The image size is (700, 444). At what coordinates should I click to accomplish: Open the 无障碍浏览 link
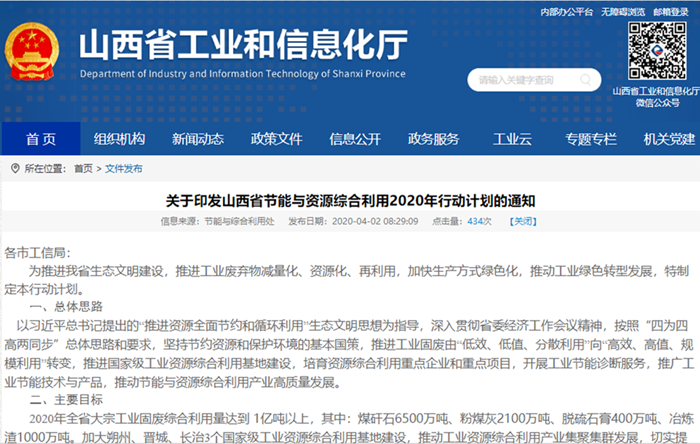click(x=623, y=12)
